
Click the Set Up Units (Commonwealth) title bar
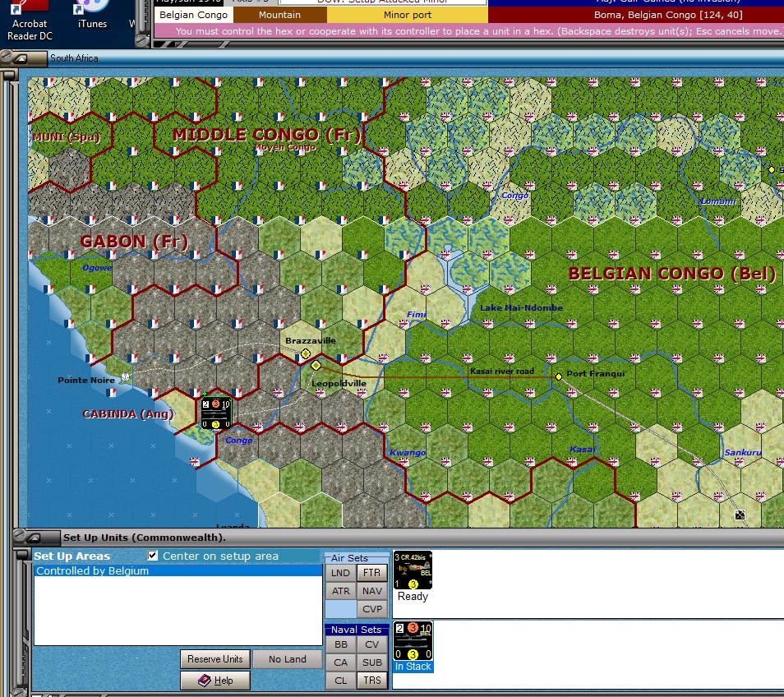144,538
